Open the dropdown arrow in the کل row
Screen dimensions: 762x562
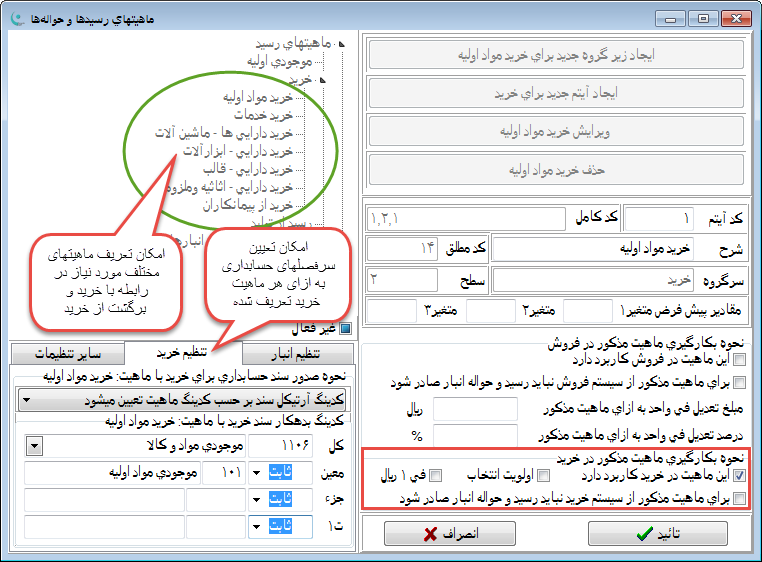click(x=35, y=446)
